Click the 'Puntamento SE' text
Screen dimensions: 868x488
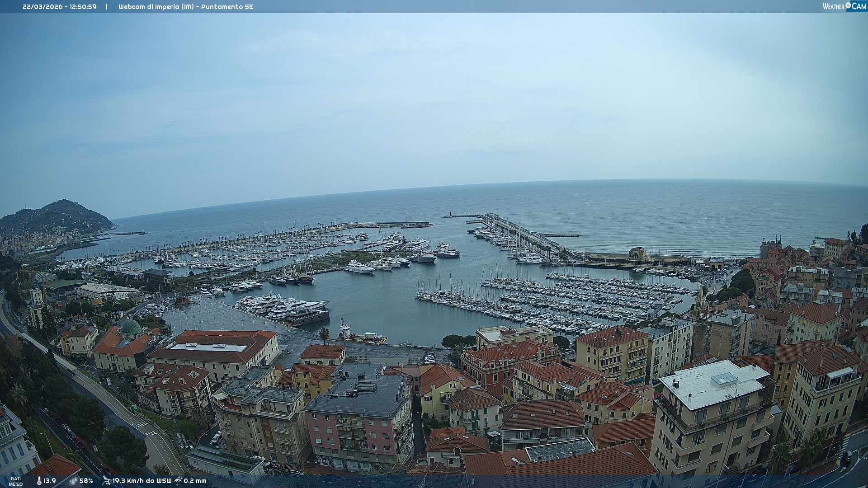pyautogui.click(x=227, y=7)
